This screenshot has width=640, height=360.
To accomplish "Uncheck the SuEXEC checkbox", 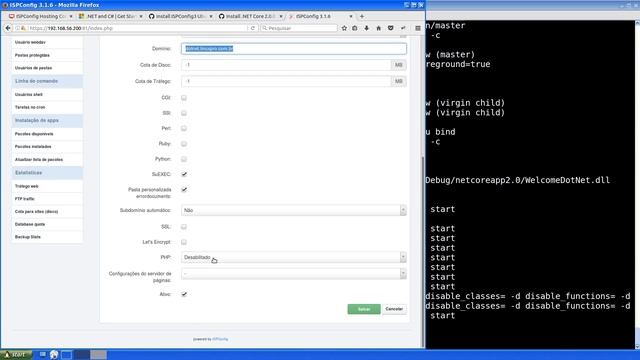I will [x=184, y=174].
